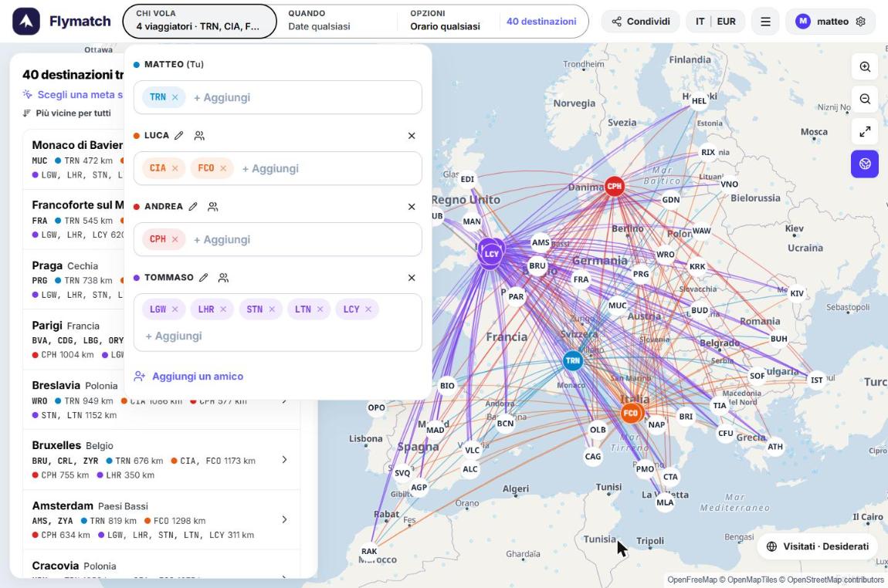Remove STN airport from Tommaso

[272, 309]
